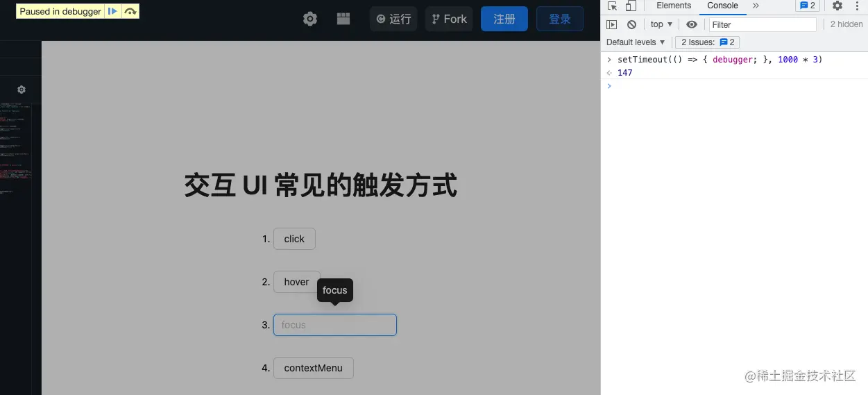The image size is (868, 395).
Task: Click the returned value 147
Action: [624, 73]
